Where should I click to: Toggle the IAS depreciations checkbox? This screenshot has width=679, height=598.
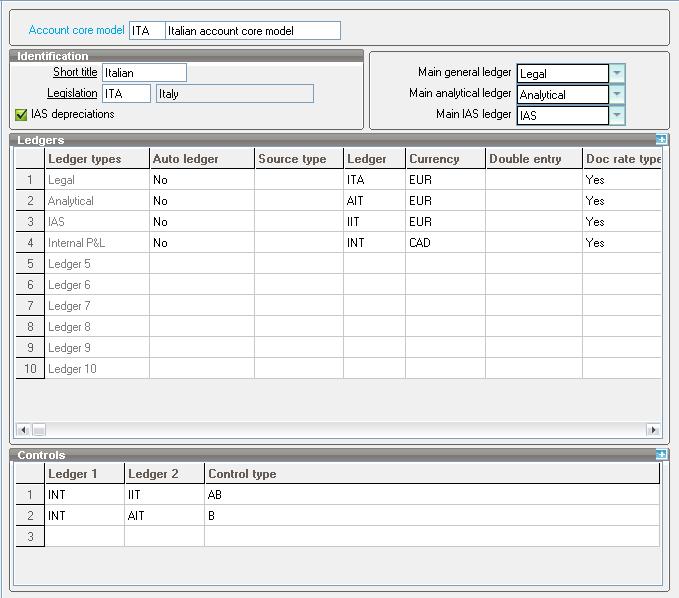coord(21,114)
